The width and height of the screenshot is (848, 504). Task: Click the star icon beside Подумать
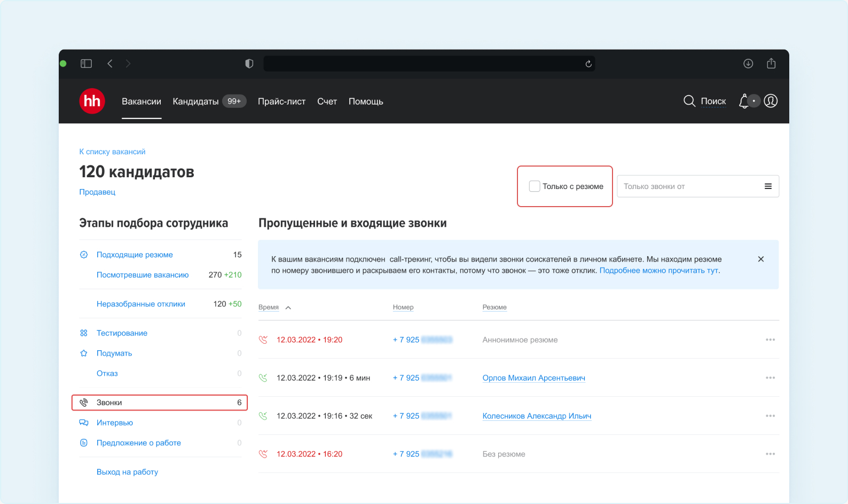point(84,353)
